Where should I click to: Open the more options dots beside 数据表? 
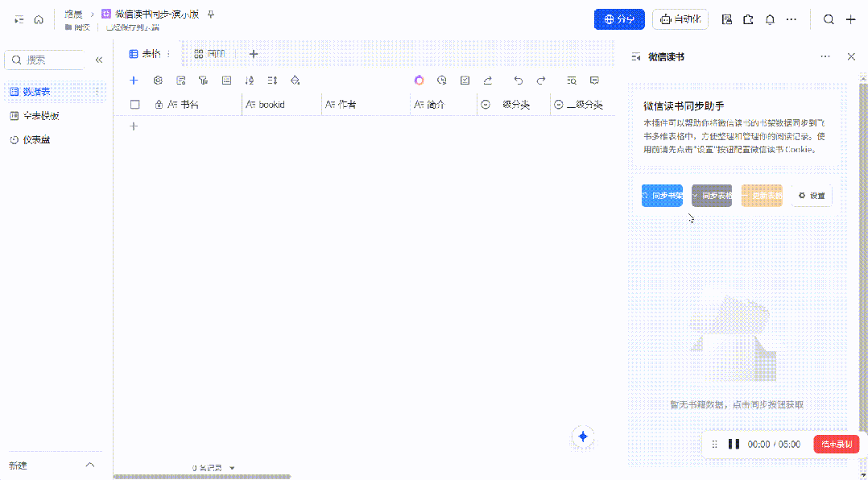(x=97, y=91)
